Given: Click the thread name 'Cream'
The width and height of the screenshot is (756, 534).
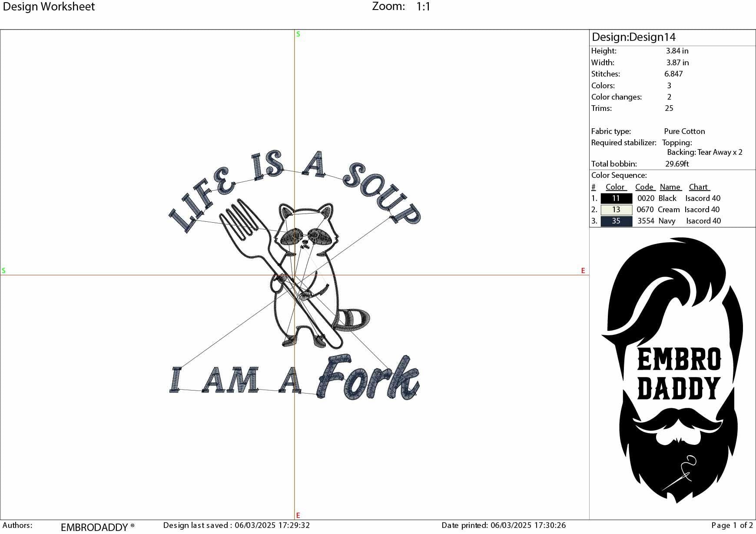Looking at the screenshot, I should pyautogui.click(x=669, y=210).
